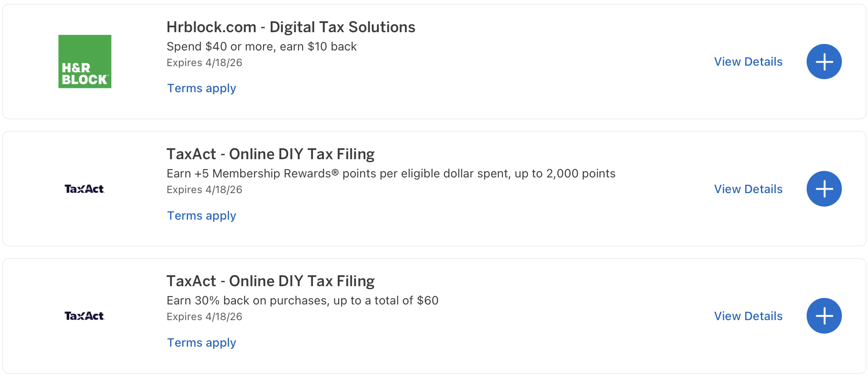Open View Details for the TaxAct 30% offer
This screenshot has height=381, width=868.
click(747, 316)
